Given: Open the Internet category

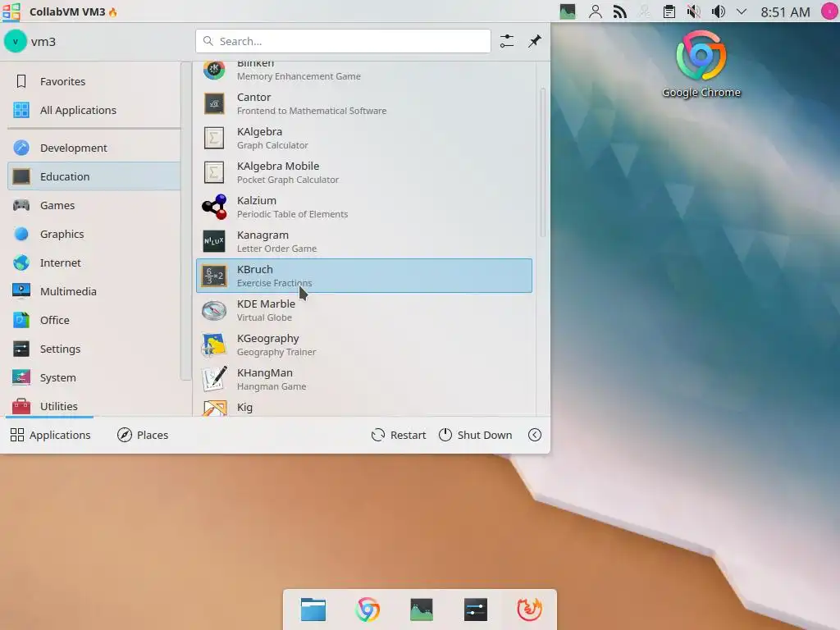Looking at the screenshot, I should tap(94, 262).
